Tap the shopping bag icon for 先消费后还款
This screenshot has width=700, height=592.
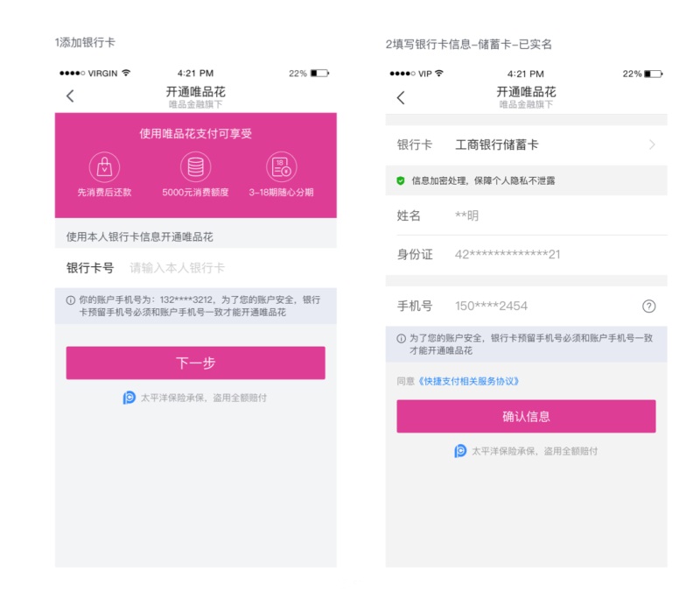[104, 167]
